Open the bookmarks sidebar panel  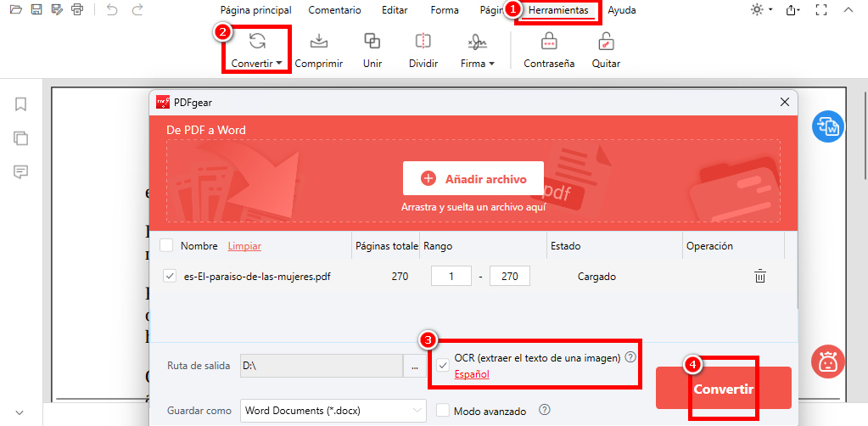point(20,104)
